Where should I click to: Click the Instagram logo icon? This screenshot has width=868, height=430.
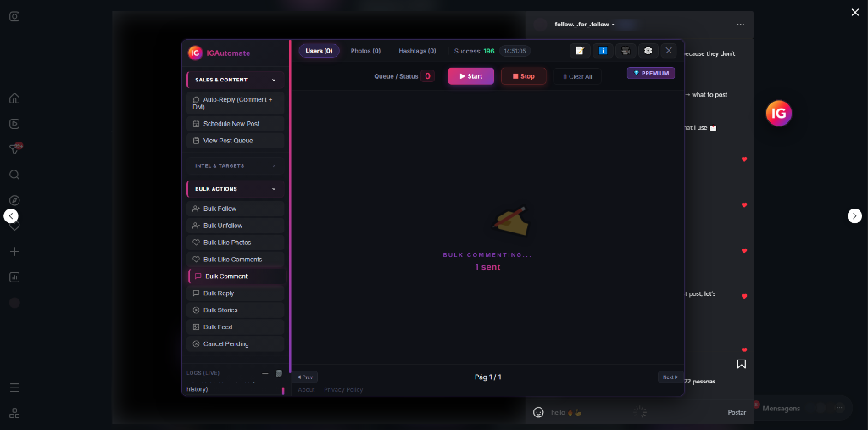coord(15,16)
